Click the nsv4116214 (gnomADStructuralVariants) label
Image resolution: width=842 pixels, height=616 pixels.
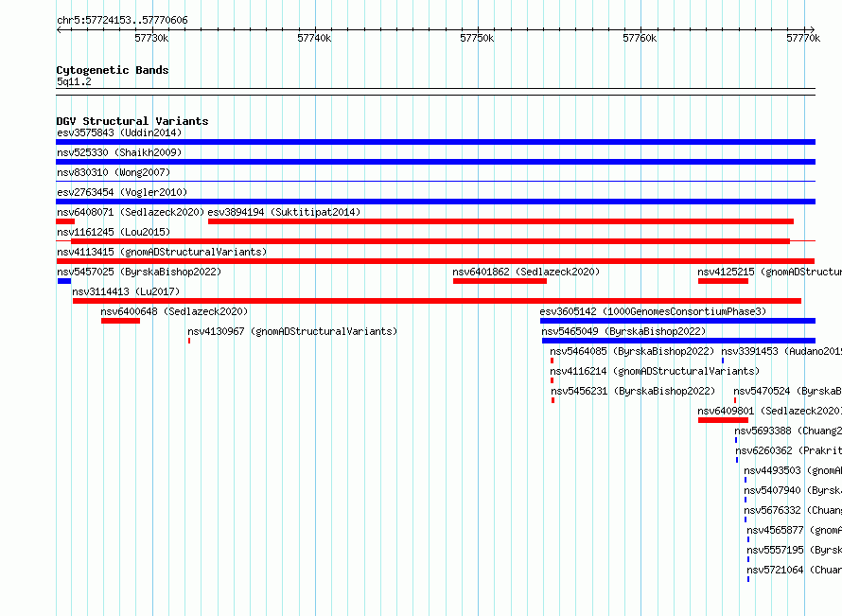(655, 371)
